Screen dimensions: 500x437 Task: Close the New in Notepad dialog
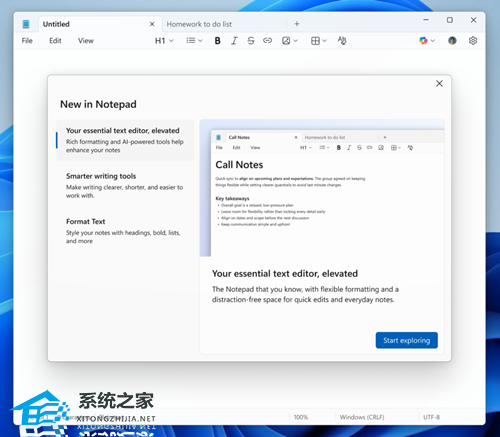click(439, 83)
